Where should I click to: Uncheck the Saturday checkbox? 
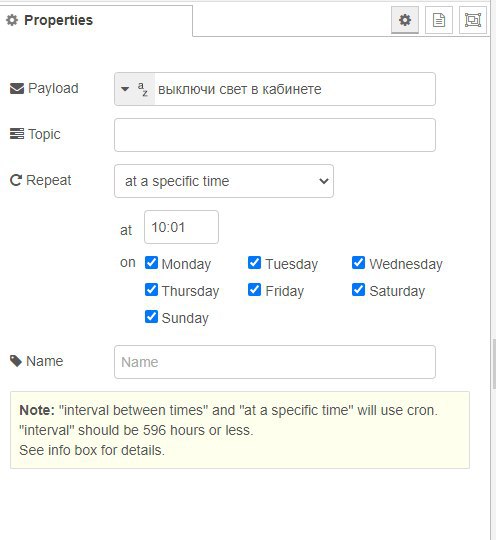(358, 290)
